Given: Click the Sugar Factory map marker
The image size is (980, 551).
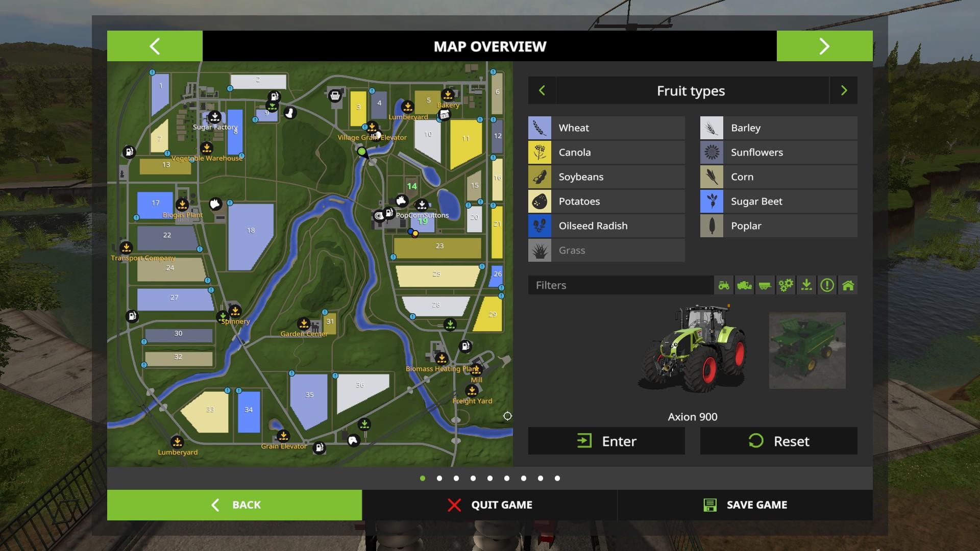Looking at the screenshot, I should (x=215, y=117).
